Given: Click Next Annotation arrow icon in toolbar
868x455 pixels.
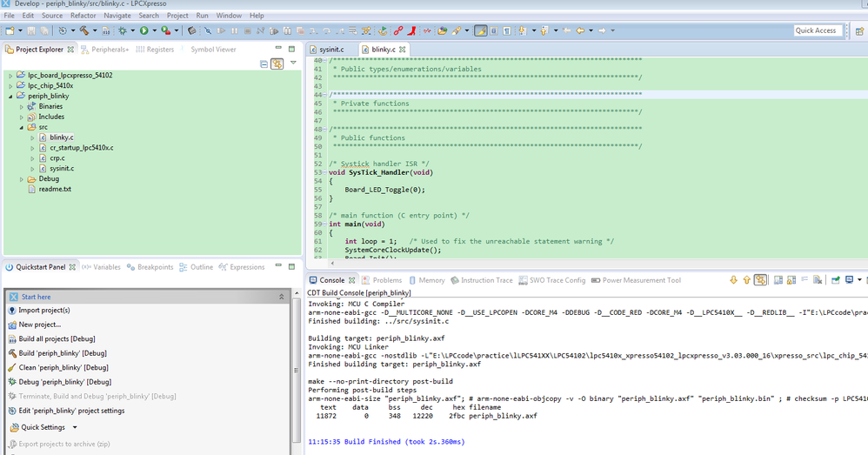Looking at the screenshot, I should [522, 30].
